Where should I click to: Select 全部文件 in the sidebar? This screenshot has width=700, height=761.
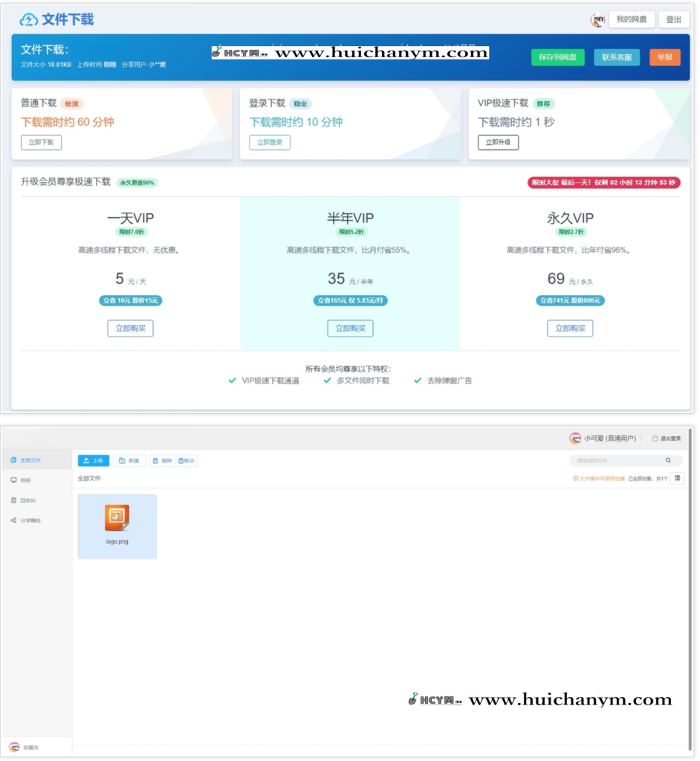(x=30, y=461)
